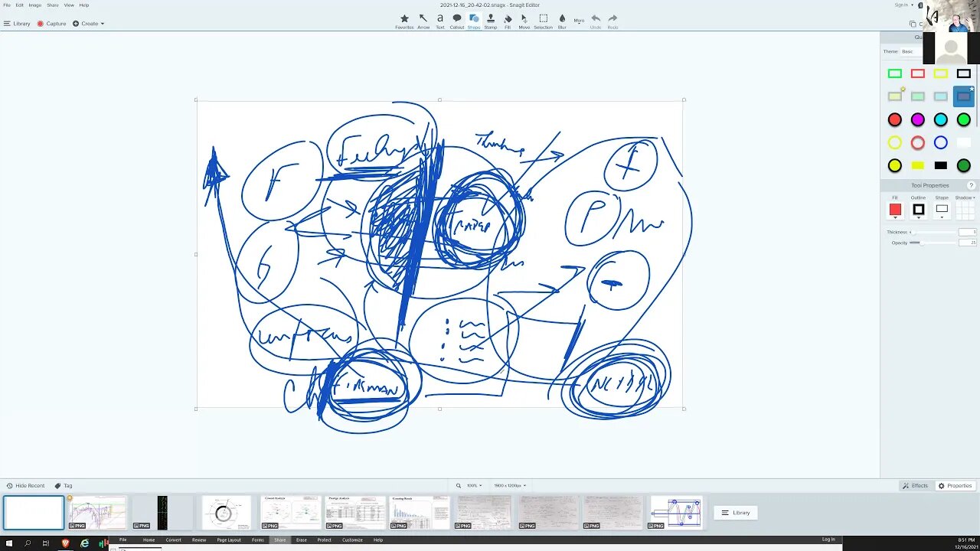
Task: Pick the black outline rectangle style
Action: point(964,73)
